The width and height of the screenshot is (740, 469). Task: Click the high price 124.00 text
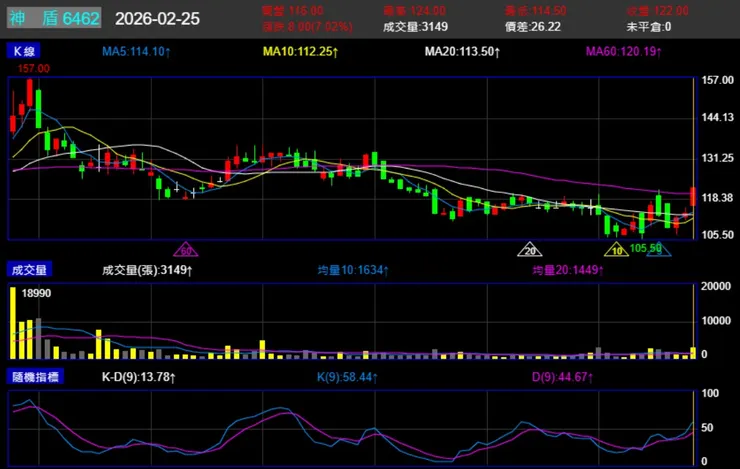[415, 11]
